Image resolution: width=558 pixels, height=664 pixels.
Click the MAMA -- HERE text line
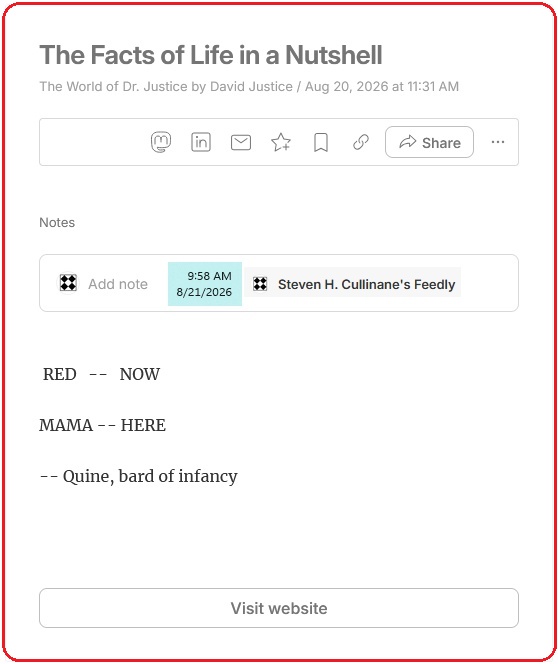coord(102,425)
